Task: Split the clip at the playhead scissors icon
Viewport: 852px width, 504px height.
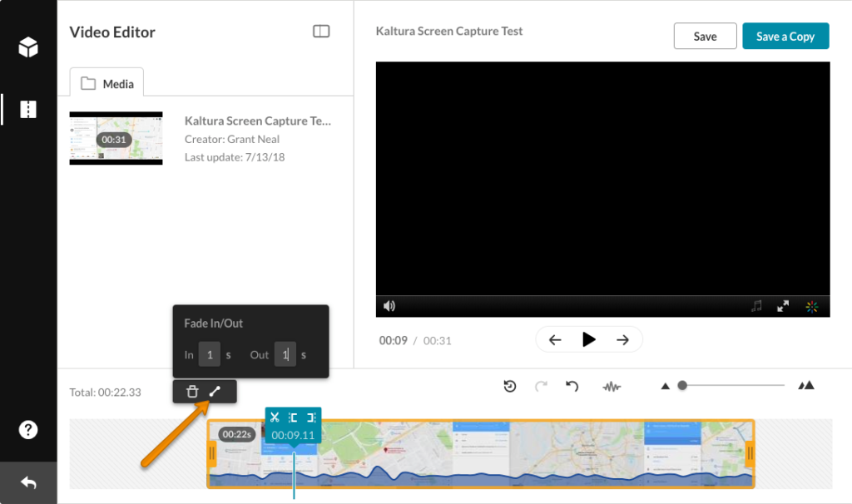Action: (275, 417)
